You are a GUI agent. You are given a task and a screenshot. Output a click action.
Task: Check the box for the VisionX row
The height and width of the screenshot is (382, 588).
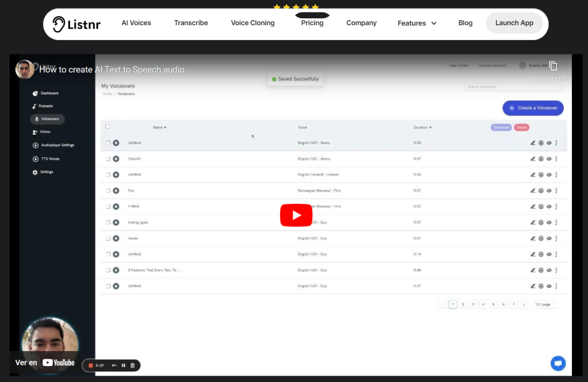108,159
